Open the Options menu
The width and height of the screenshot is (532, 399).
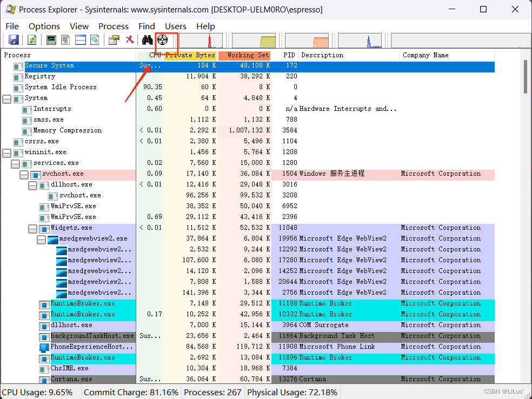(x=44, y=26)
